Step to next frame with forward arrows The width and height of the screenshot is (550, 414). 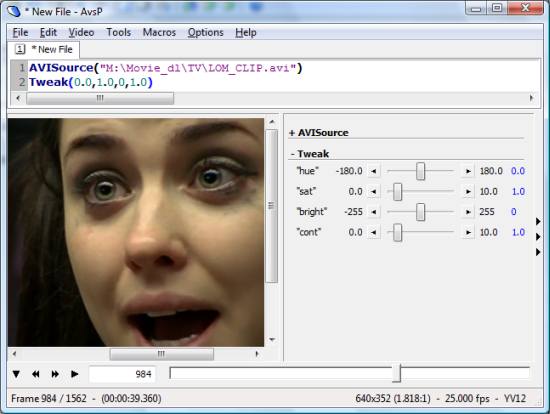(55, 374)
